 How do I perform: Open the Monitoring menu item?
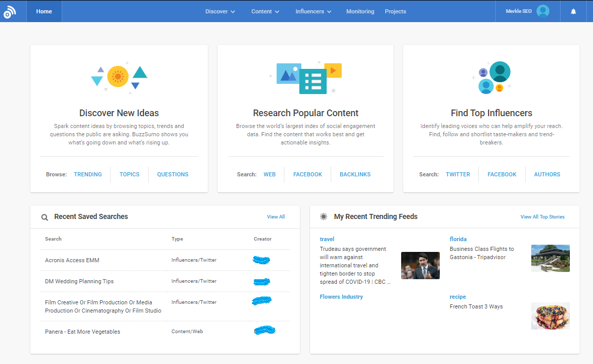click(360, 11)
